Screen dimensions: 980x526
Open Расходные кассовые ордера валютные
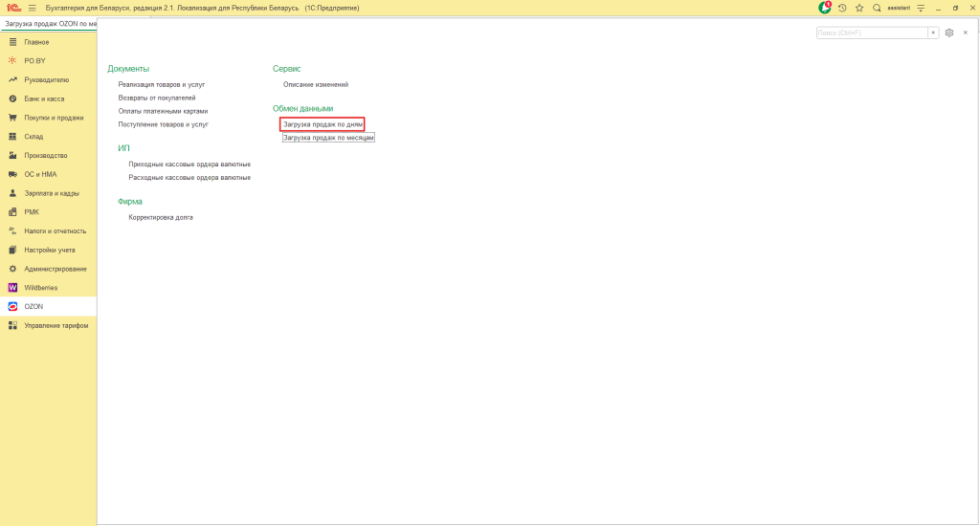coord(189,178)
